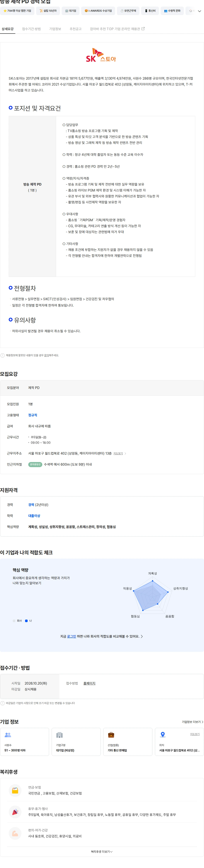Image resolution: width=204 pixels, height=868 pixels.
Task: Click the 설립 10년차 tag
Action: click(48, 11)
